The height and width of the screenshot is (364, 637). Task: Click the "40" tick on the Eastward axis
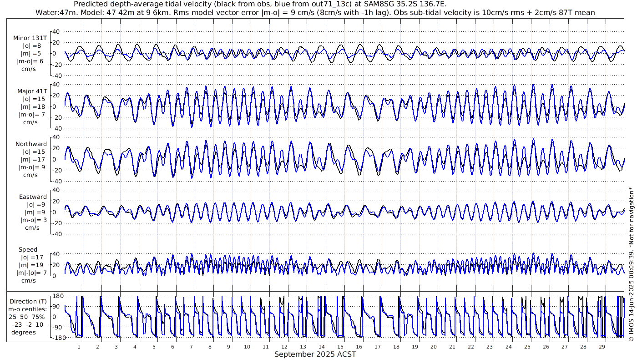[57, 190]
